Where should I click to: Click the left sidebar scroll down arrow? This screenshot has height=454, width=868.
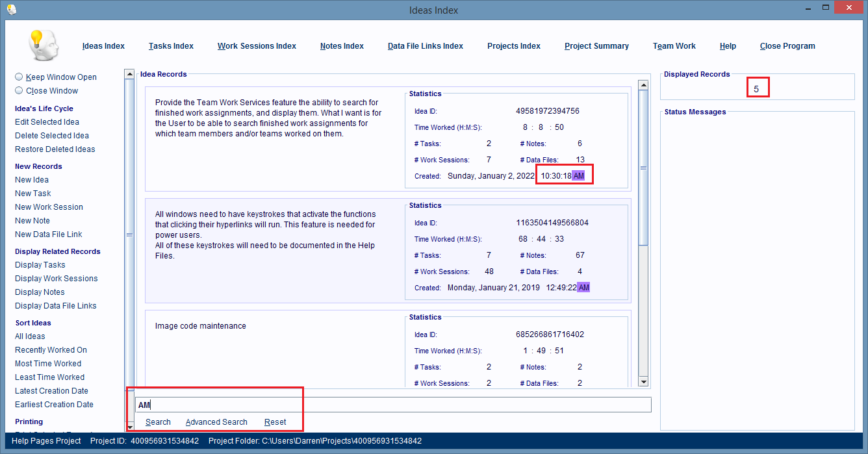[x=129, y=427]
